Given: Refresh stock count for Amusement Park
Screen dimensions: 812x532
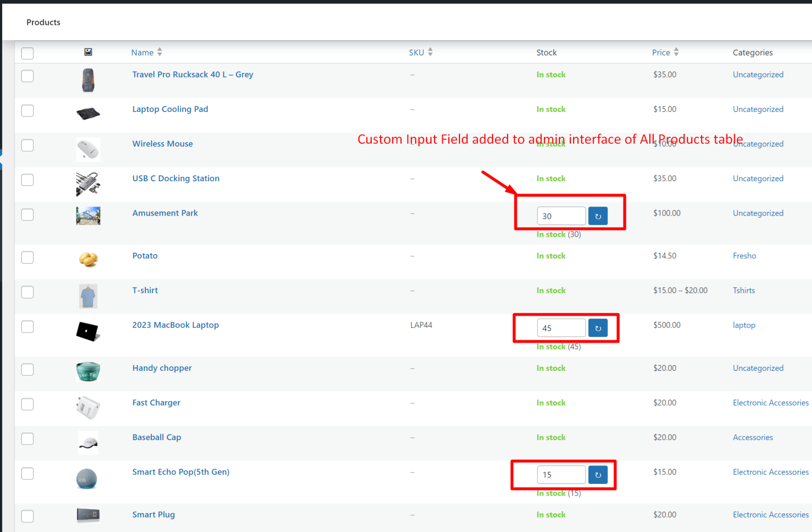Looking at the screenshot, I should point(597,216).
